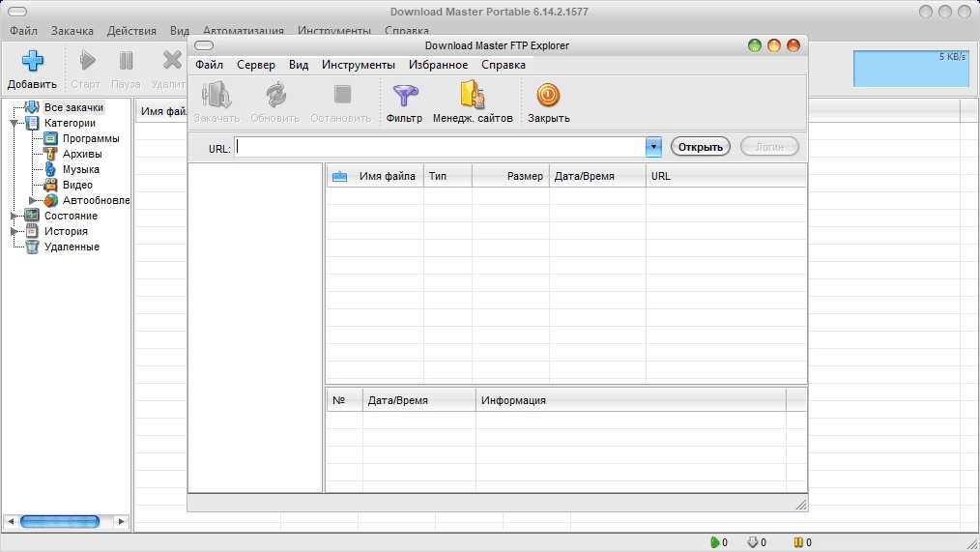
Task: Click the Закачать icon in FTP Explorer
Action: click(x=216, y=95)
